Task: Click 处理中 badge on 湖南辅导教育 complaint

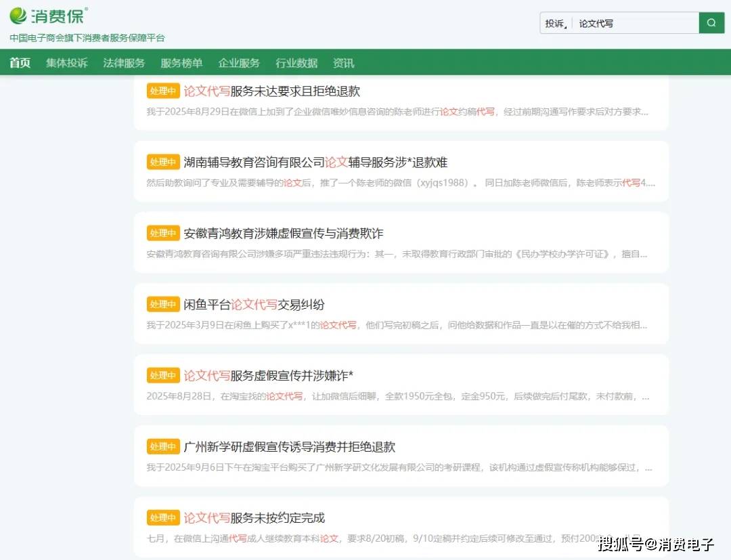Action: [x=163, y=163]
